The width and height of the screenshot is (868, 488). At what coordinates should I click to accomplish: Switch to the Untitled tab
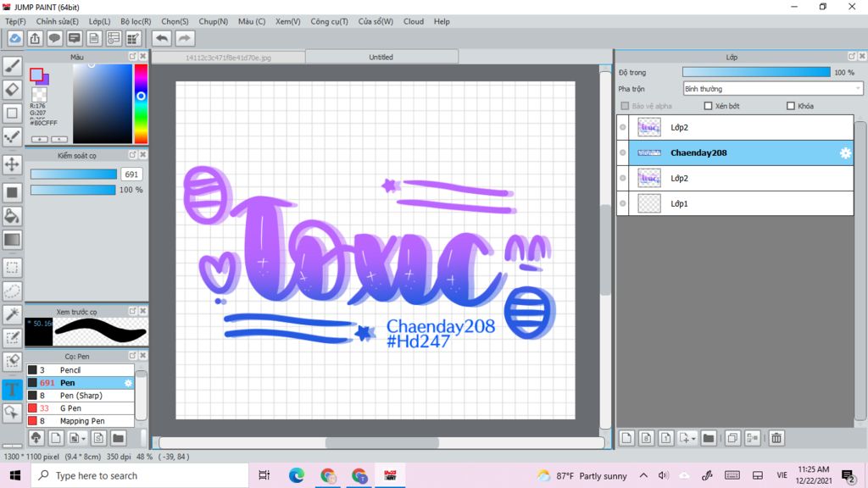click(381, 57)
